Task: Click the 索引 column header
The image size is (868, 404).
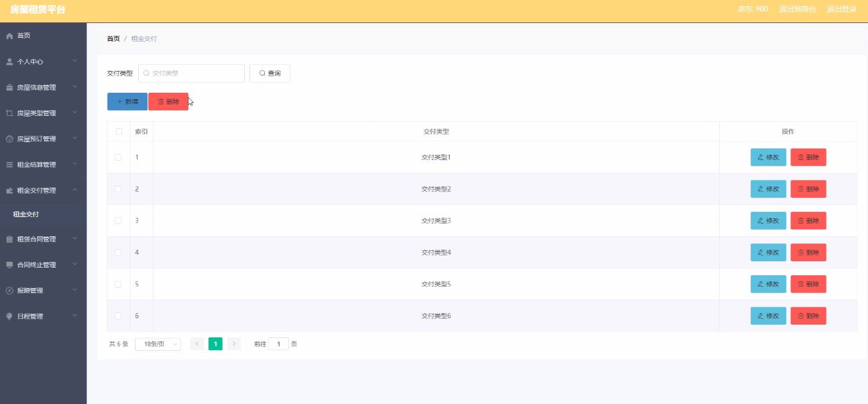Action: pyautogui.click(x=141, y=131)
